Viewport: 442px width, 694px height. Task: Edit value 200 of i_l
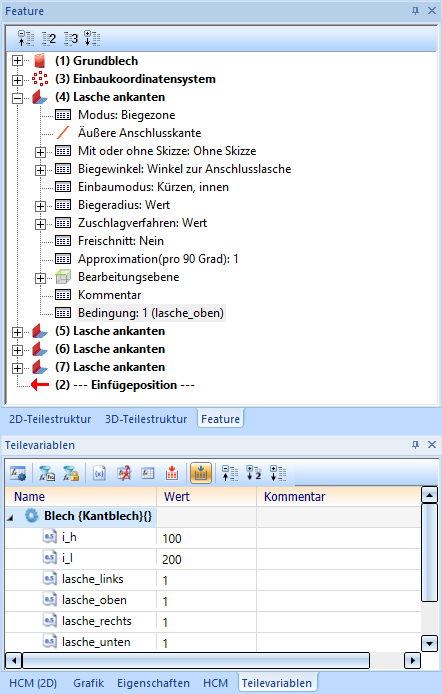click(x=207, y=559)
